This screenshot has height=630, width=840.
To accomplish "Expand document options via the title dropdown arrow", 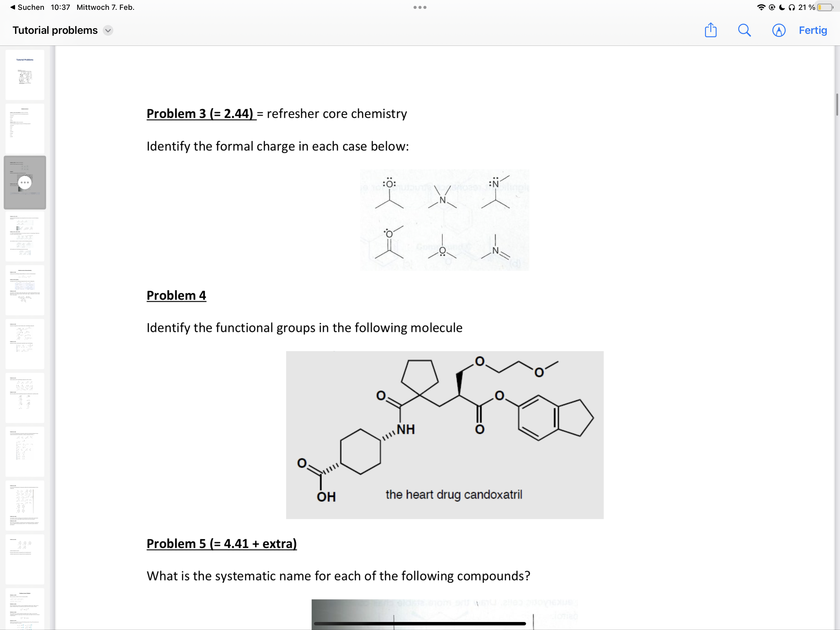I will pyautogui.click(x=108, y=31).
